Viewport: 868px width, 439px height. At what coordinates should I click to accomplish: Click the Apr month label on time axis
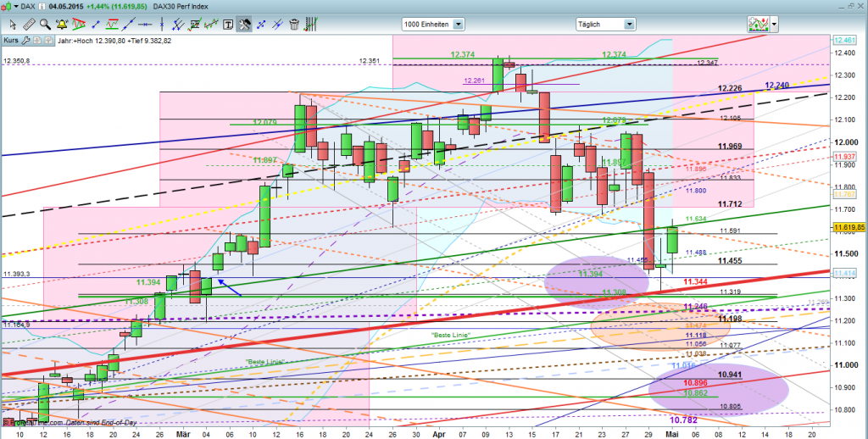[x=438, y=436]
